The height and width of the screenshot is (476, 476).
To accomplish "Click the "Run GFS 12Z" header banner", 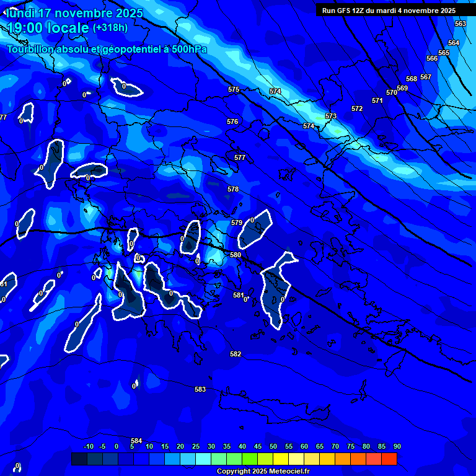I will coord(389,11).
